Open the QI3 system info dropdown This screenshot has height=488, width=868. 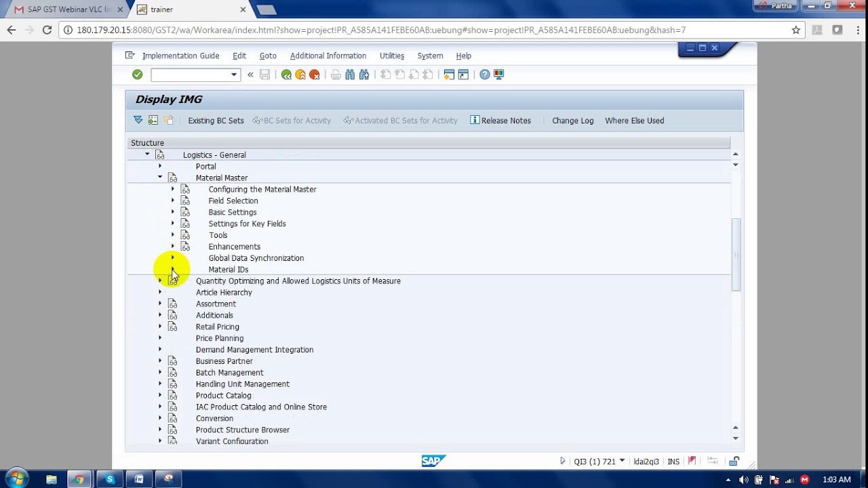(x=622, y=461)
